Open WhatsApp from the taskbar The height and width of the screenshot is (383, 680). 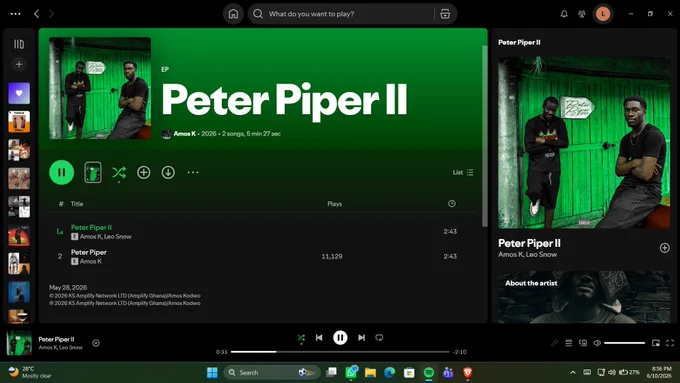click(351, 372)
